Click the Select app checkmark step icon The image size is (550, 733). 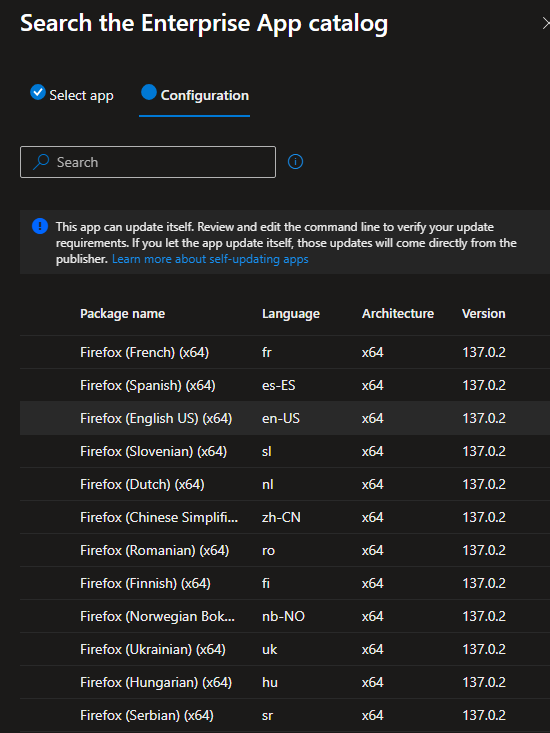pos(38,92)
